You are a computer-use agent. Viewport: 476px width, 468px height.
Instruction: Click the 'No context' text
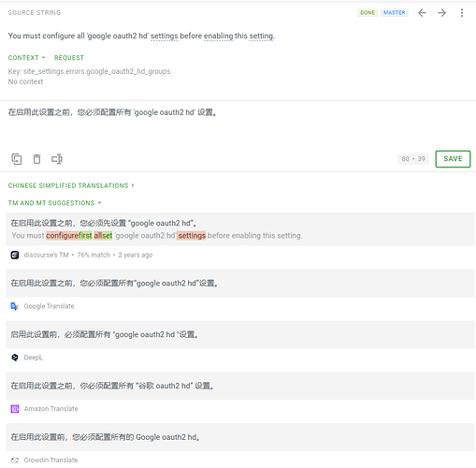pos(25,81)
